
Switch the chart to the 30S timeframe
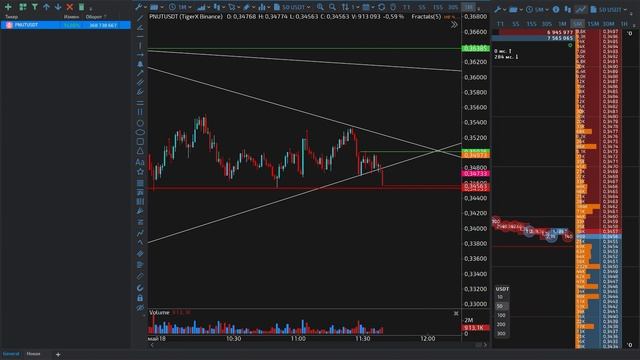pos(453,7)
